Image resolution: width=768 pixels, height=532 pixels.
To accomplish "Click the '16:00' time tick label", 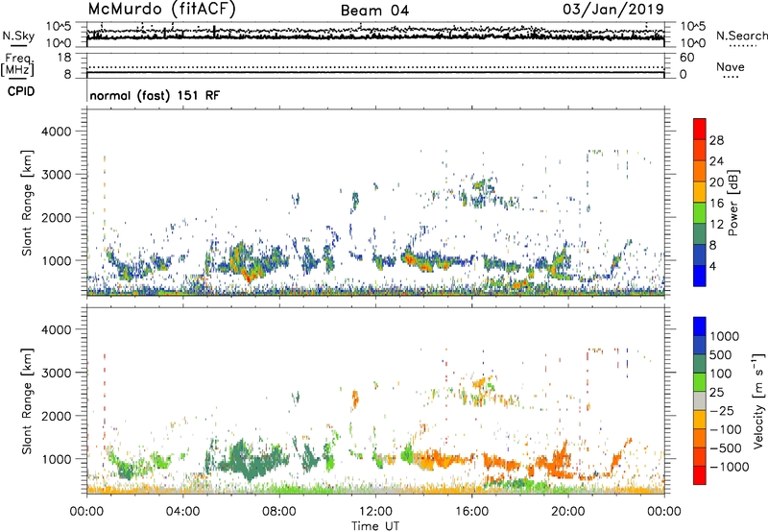I will click(x=471, y=512).
